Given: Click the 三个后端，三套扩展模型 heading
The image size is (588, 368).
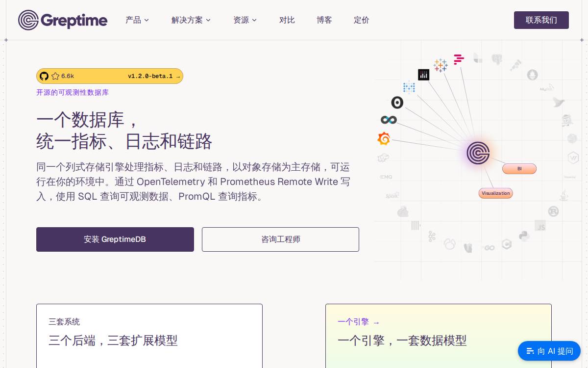Looking at the screenshot, I should 113,341.
